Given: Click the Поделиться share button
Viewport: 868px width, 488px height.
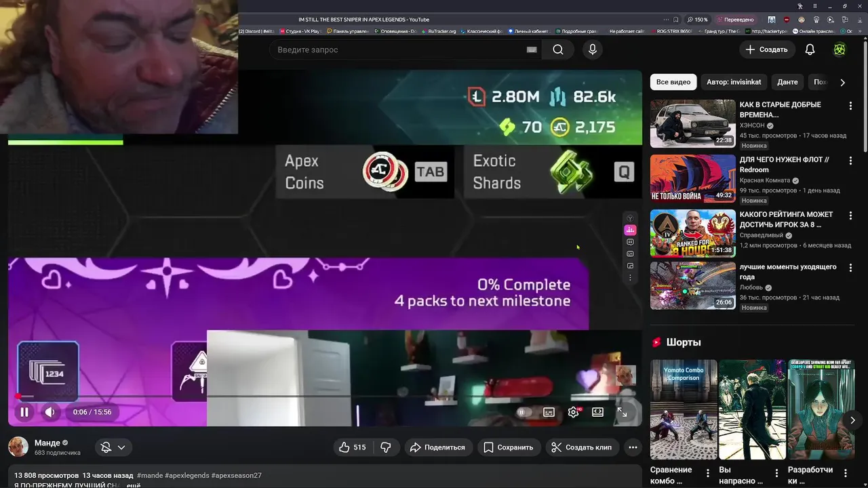Looking at the screenshot, I should tap(438, 447).
